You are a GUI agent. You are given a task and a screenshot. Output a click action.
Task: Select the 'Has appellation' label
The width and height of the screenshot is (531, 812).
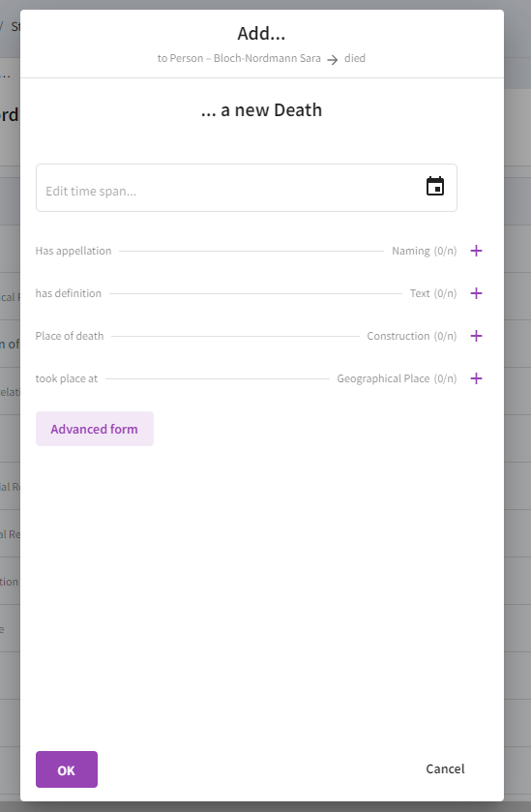(74, 252)
